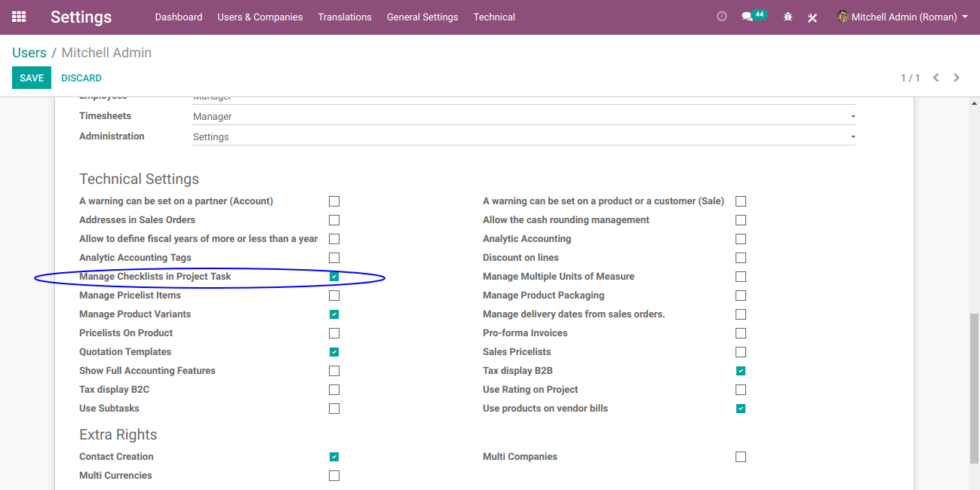Viewport: 980px width, 490px height.
Task: Click Mitchell Admin avatar picture
Action: tap(843, 17)
